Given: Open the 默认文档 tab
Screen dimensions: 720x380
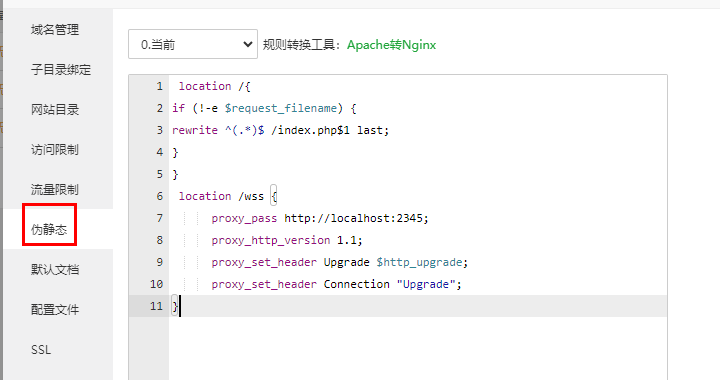Looking at the screenshot, I should pos(55,269).
